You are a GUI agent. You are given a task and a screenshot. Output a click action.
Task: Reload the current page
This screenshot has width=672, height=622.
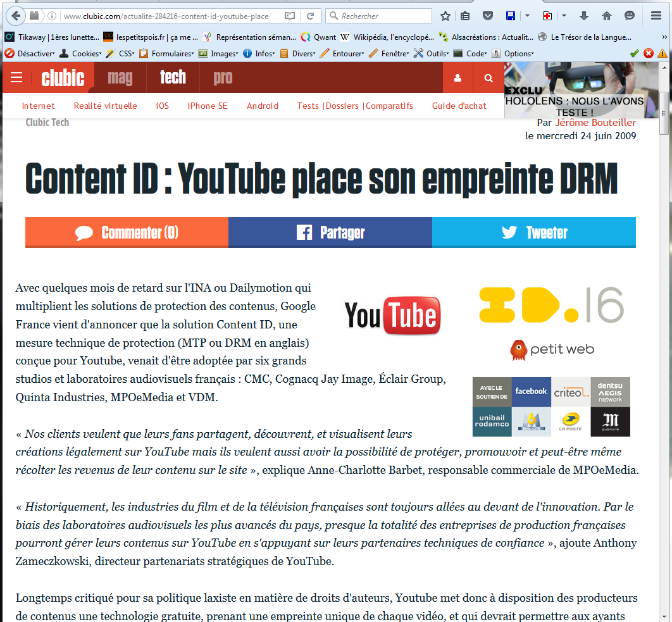coord(310,16)
